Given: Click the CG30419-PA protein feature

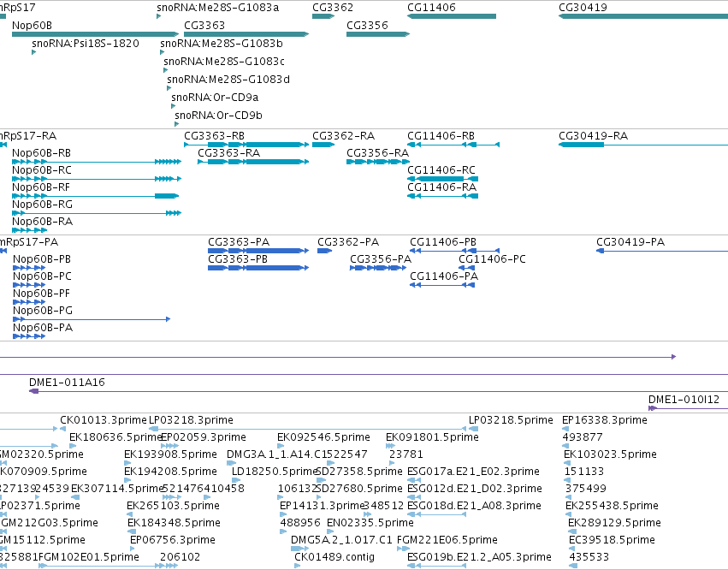Looking at the screenshot, I should [x=662, y=251].
